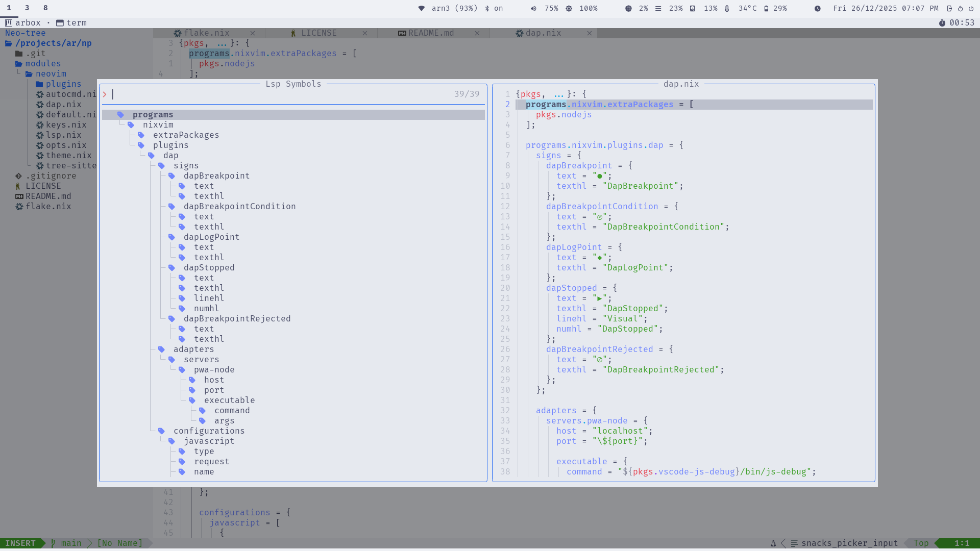The height and width of the screenshot is (551, 980).
Task: Switch to workspace 3 in top bar
Action: click(x=27, y=8)
